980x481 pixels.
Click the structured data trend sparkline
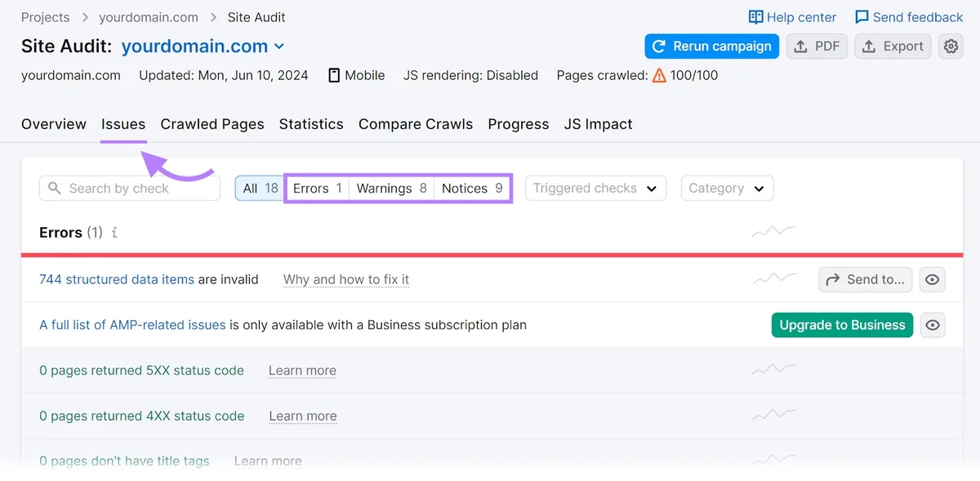pos(773,279)
